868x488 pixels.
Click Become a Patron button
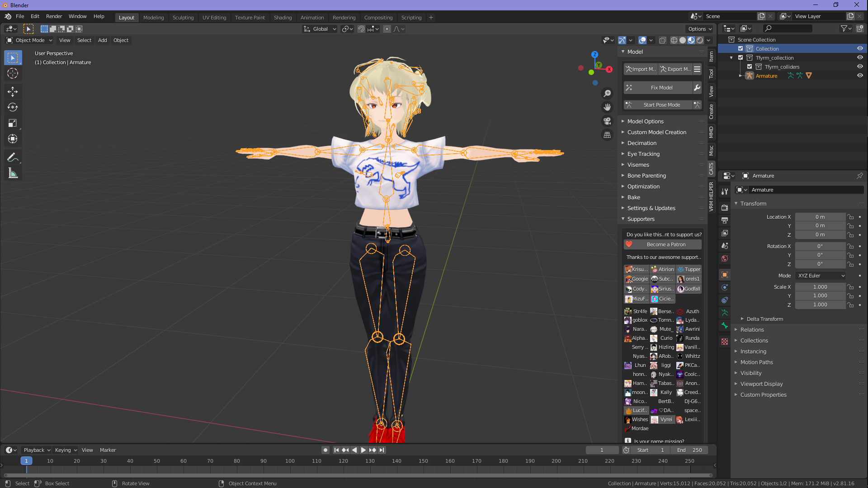pos(663,244)
